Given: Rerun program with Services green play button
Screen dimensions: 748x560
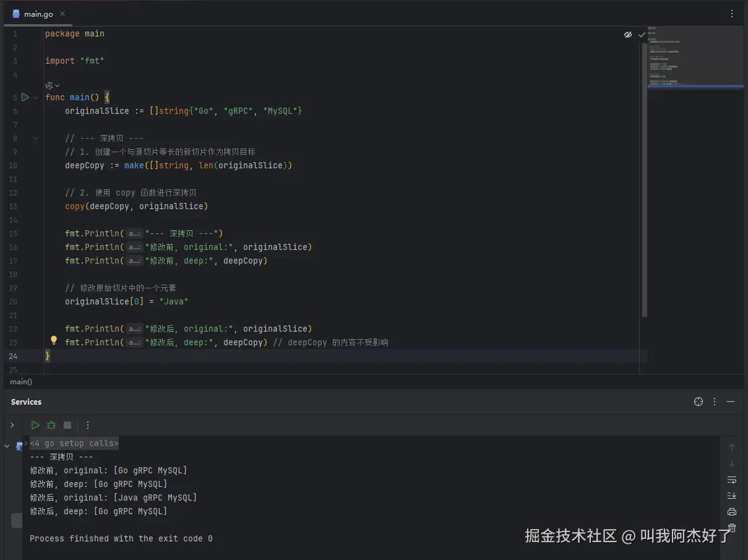Looking at the screenshot, I should coord(35,425).
